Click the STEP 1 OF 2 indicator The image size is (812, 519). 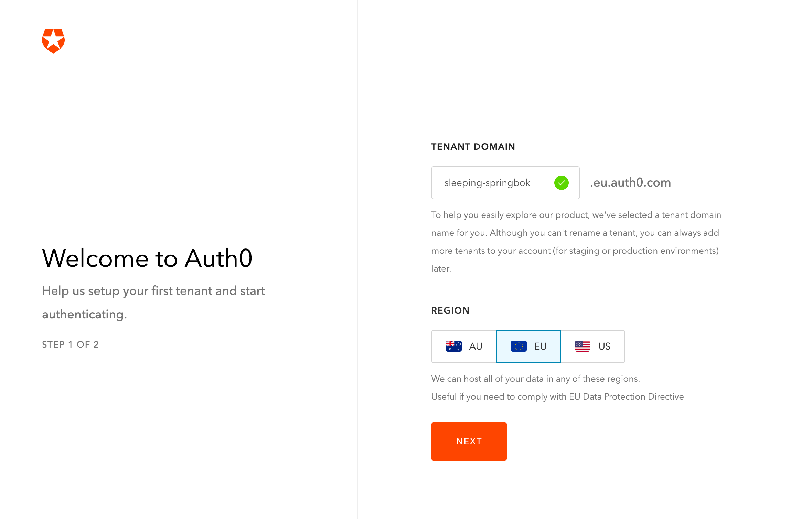pyautogui.click(x=70, y=345)
